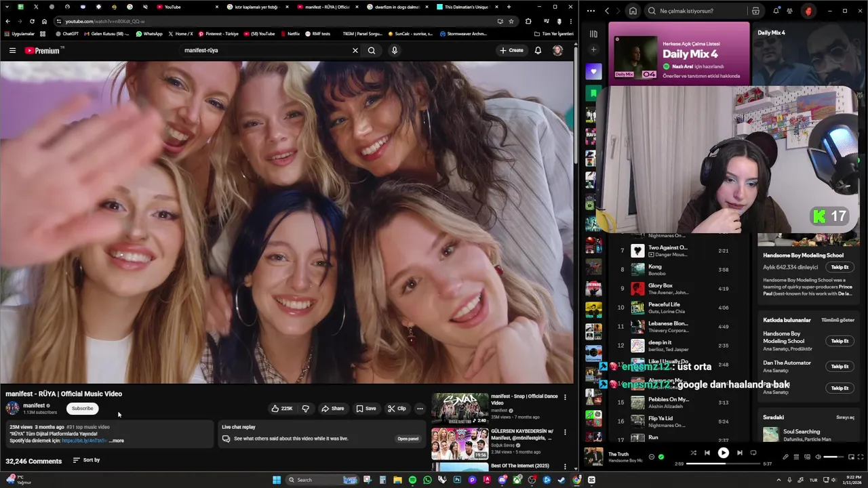Go to Spotify Home icon
This screenshot has height=488, width=868.
click(x=633, y=11)
